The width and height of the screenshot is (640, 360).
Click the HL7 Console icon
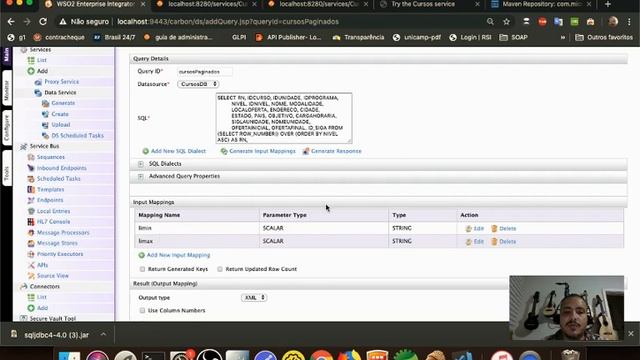coord(31,222)
